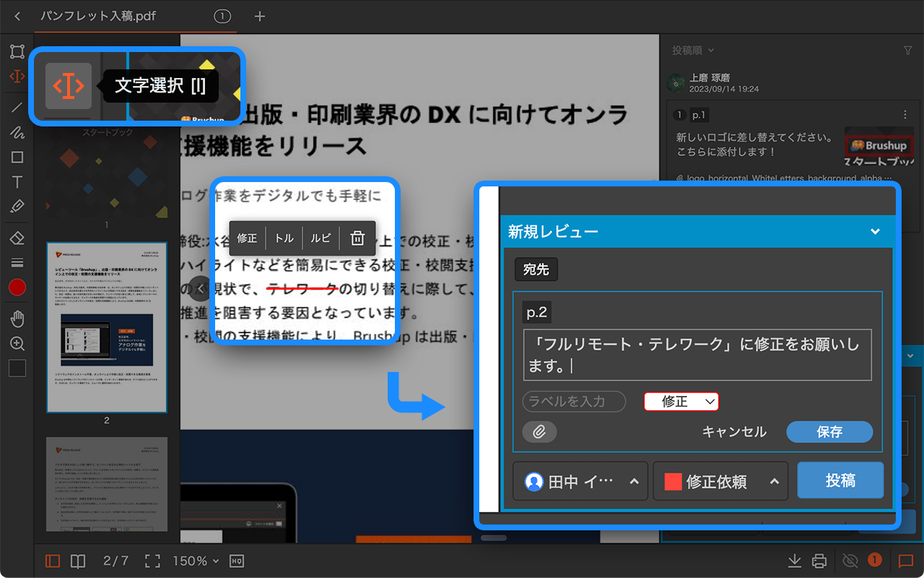The image size is (924, 578).
Task: Click the Brushup logo image in comment 1
Action: pos(879,147)
